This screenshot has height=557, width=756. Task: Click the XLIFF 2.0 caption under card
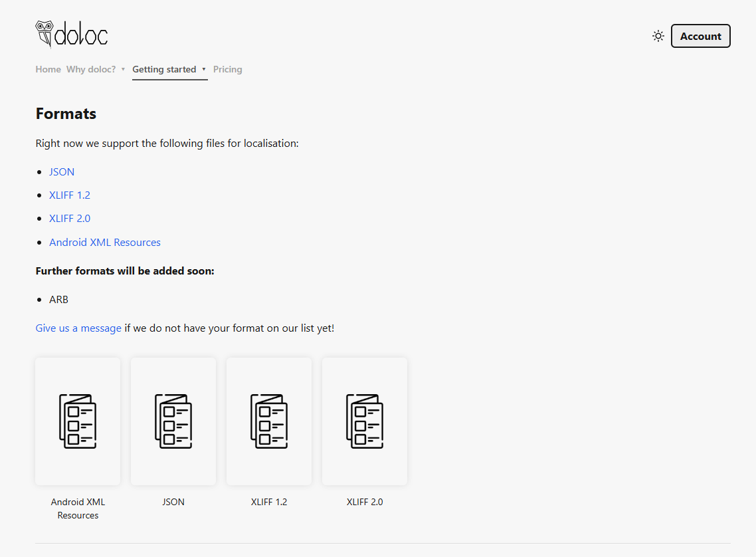[x=365, y=502]
